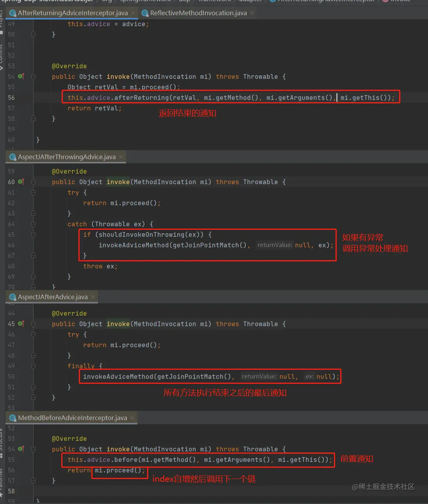Click the implements-method gutter icon in AspectJAfterAdvice.java
Screen dimensions: 428x504
21,324
